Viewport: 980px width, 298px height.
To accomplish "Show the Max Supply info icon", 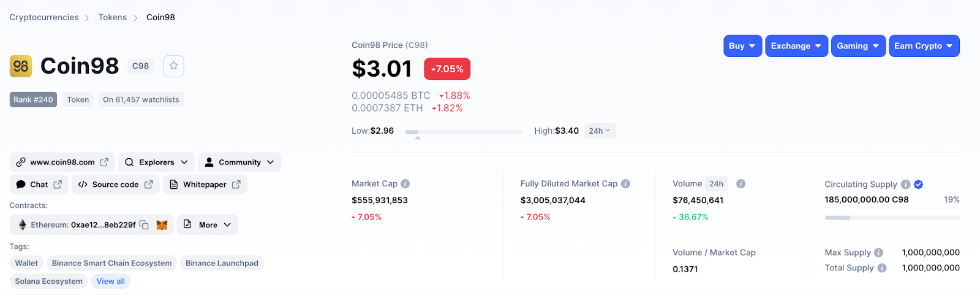I will tap(878, 252).
